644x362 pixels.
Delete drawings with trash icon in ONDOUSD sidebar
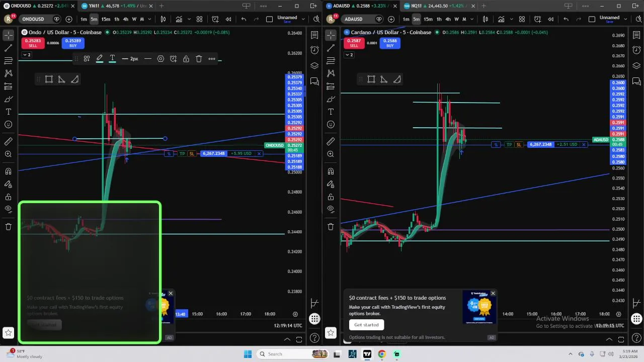[9, 227]
